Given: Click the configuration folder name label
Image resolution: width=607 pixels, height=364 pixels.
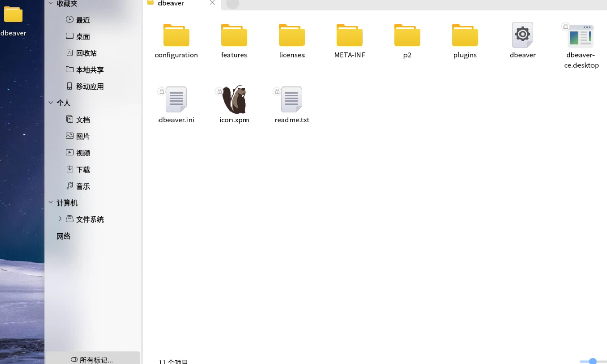Looking at the screenshot, I should pos(176,55).
